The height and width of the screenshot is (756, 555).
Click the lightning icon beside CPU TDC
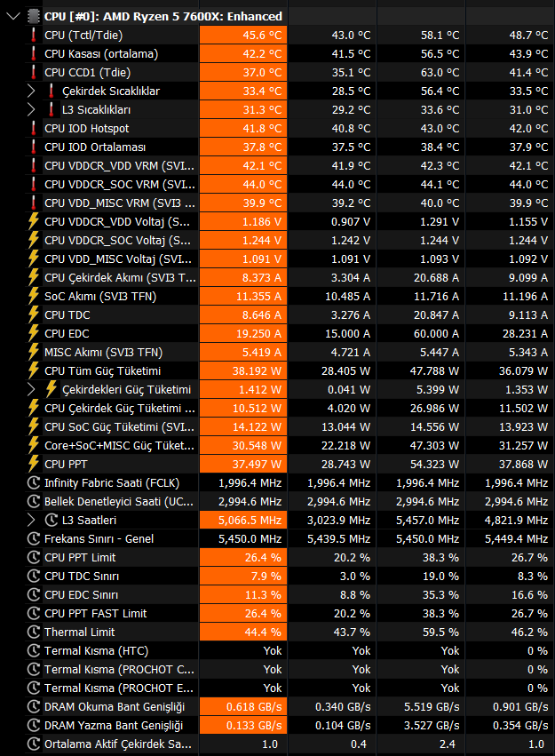pos(33,314)
